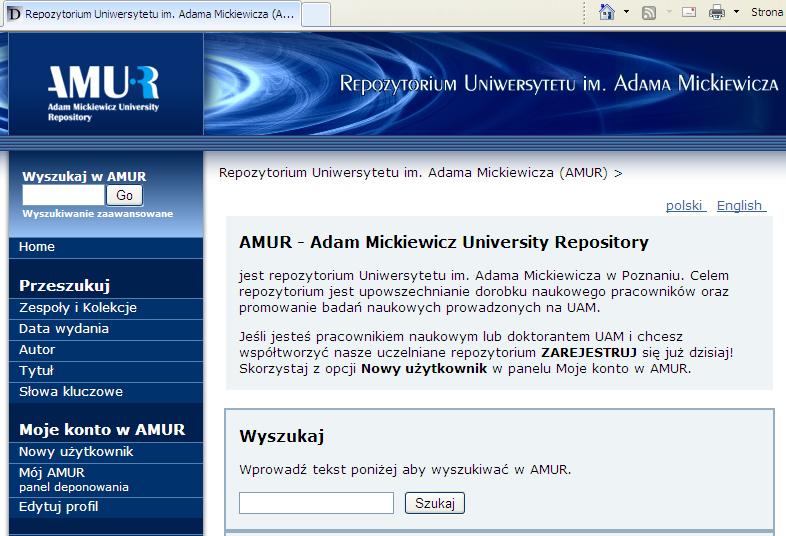Browse by Słowa kluczowe

[106, 392]
